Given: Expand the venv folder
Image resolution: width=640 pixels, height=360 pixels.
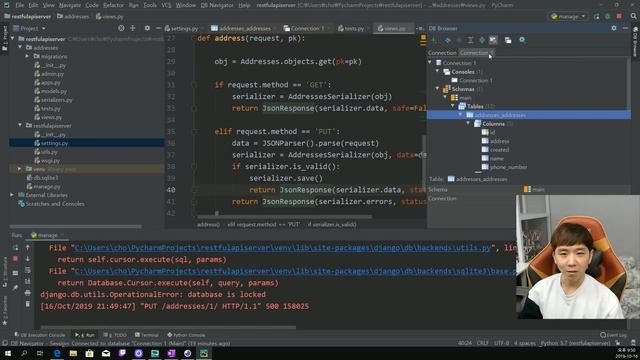Looking at the screenshot, I should click(19, 169).
